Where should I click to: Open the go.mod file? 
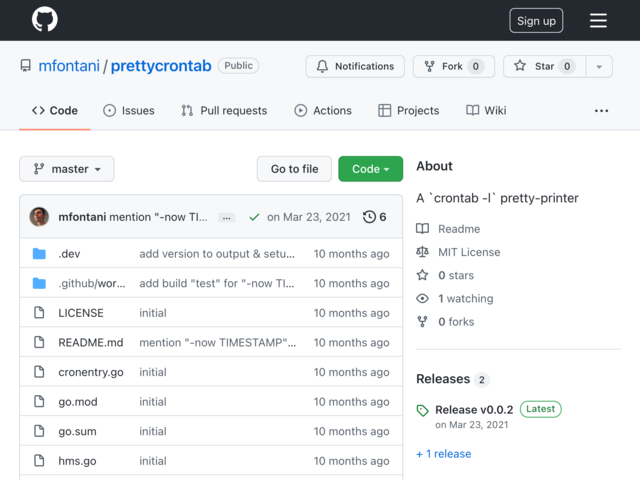(x=78, y=402)
